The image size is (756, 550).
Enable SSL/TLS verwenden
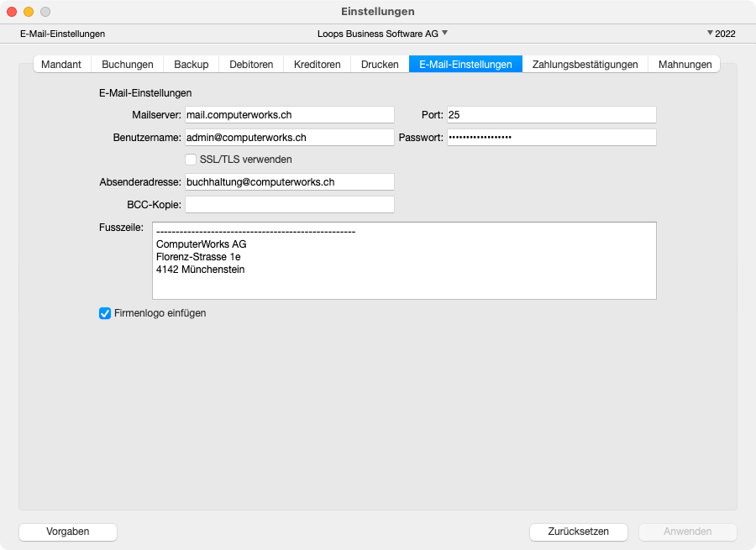click(191, 159)
